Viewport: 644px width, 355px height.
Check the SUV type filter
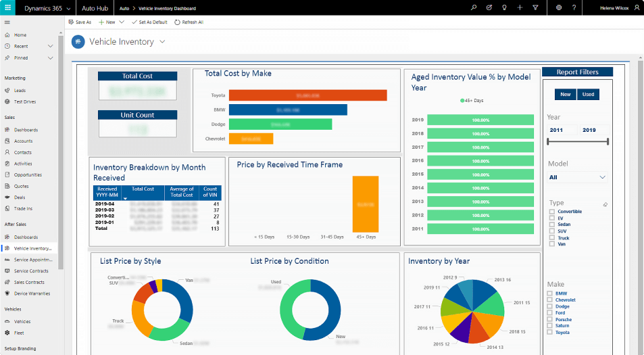(x=551, y=231)
